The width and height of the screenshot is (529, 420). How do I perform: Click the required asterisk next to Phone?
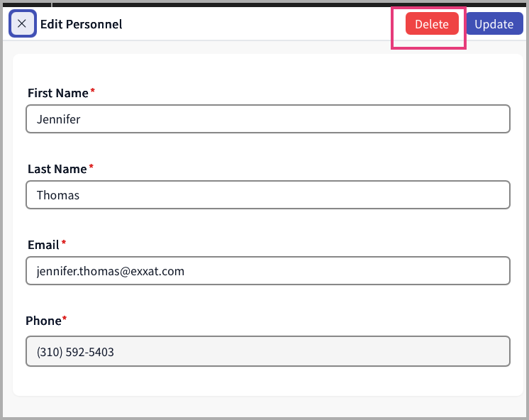pyautogui.click(x=65, y=319)
